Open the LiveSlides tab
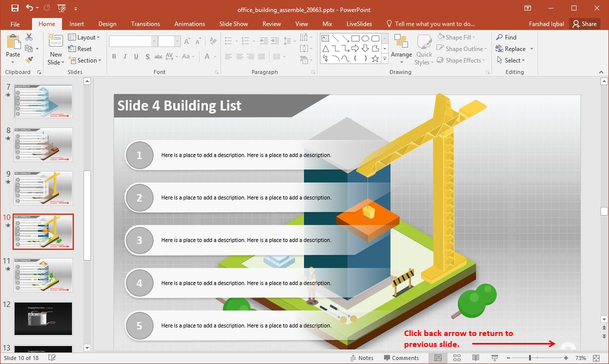Screen dimensions: 609x364 point(359,23)
